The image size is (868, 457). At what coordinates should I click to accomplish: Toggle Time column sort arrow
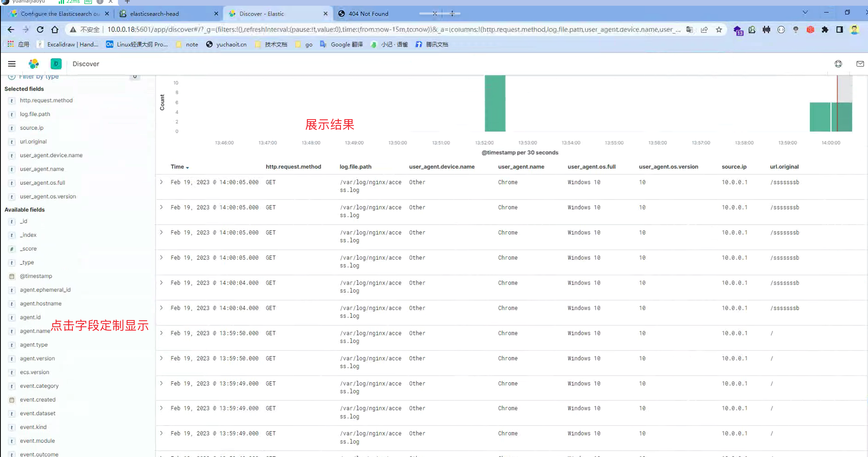(187, 168)
